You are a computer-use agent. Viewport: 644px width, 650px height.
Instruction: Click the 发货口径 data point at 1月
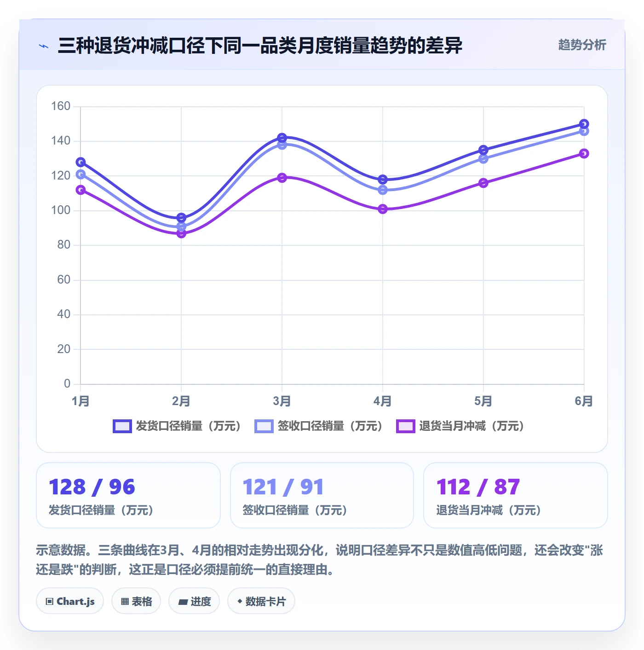80,162
